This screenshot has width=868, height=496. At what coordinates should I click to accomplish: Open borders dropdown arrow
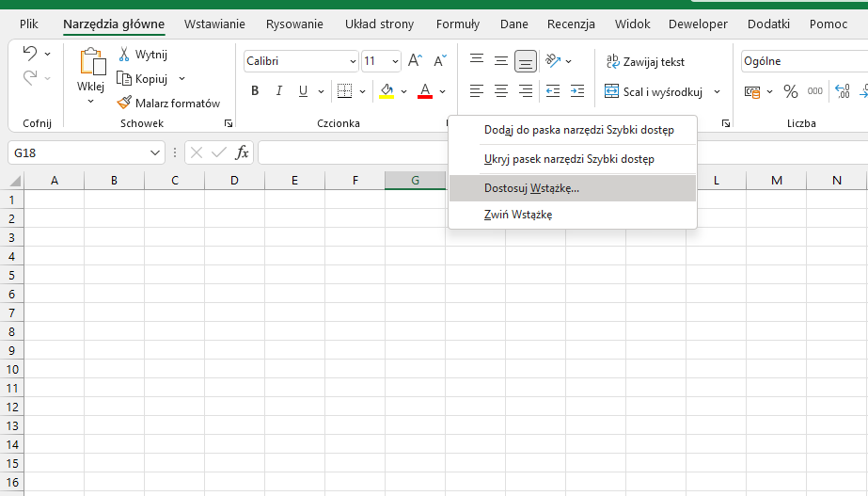click(363, 91)
